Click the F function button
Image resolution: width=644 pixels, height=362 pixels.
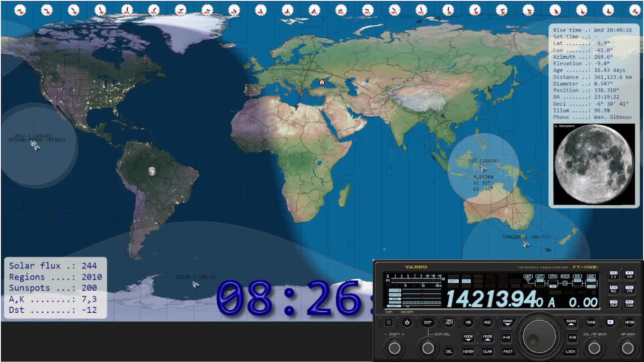[610, 322]
